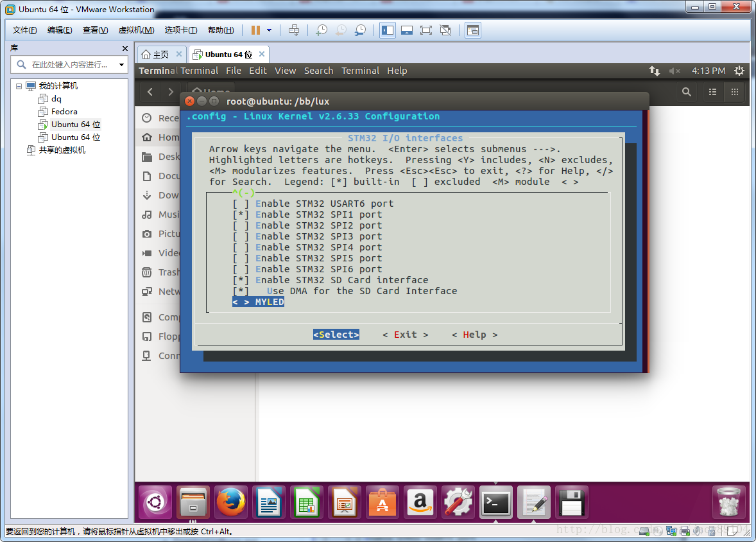
Task: Click the console view toolbar icon
Action: tap(407, 30)
